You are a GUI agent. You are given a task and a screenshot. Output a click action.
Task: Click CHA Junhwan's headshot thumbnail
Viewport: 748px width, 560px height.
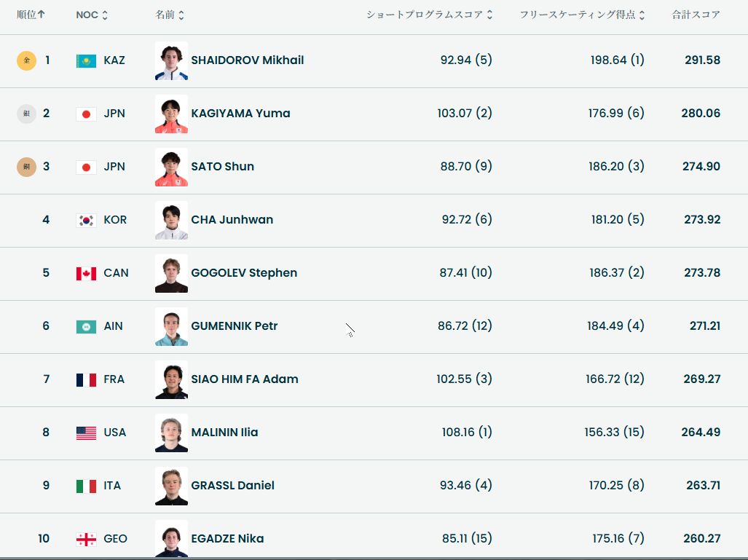171,220
